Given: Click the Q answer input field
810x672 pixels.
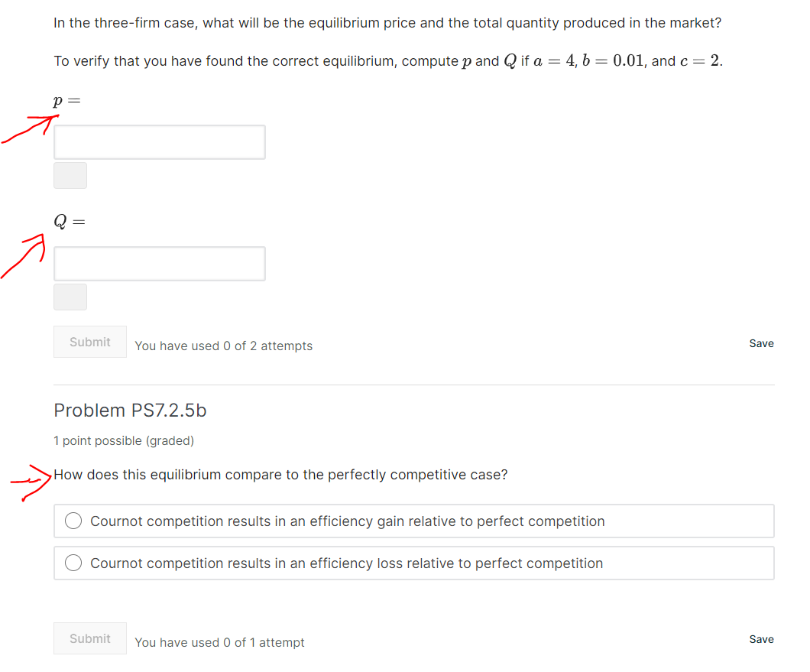Looking at the screenshot, I should 160,264.
